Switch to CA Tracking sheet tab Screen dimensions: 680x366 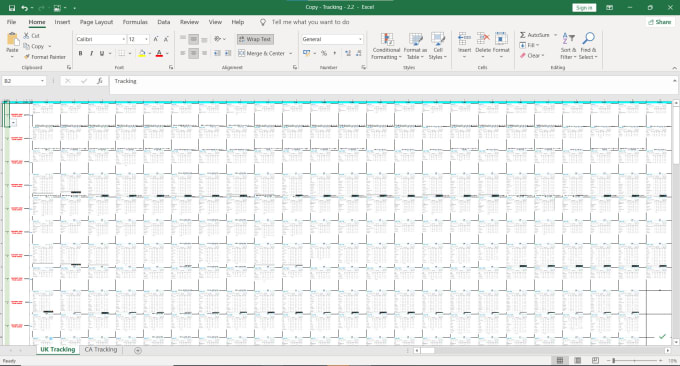101,350
